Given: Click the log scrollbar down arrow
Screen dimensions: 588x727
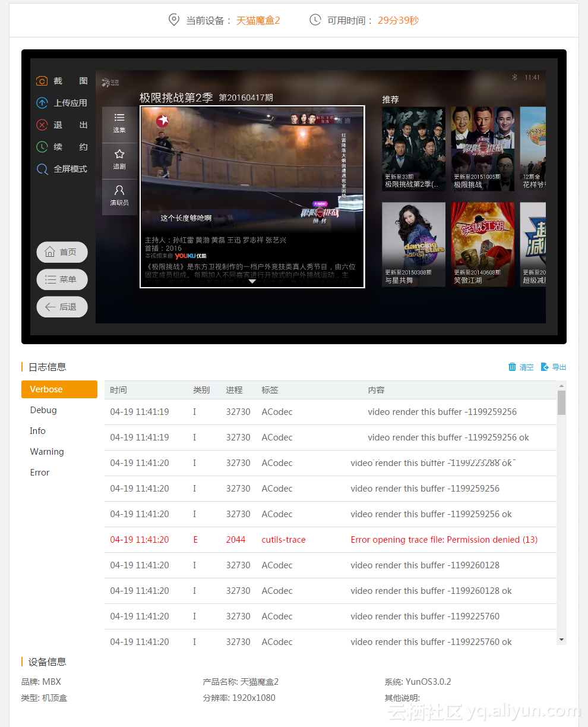Looking at the screenshot, I should click(x=561, y=640).
